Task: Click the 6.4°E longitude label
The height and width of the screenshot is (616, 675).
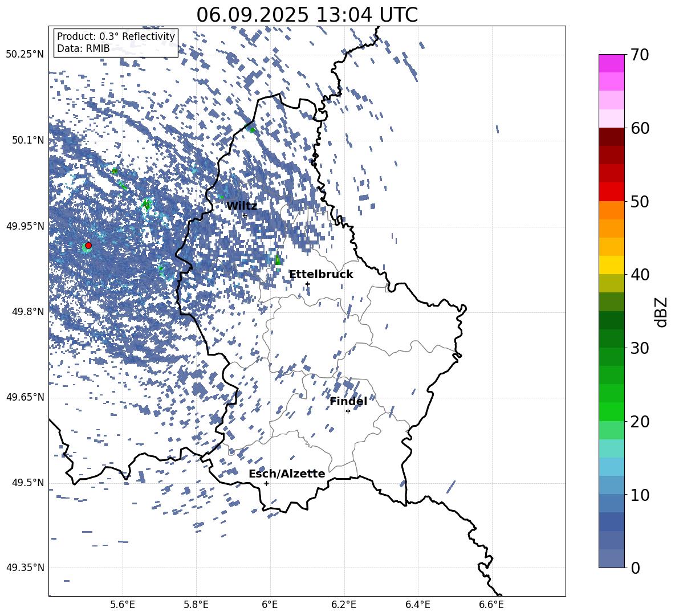Action: pos(417,605)
